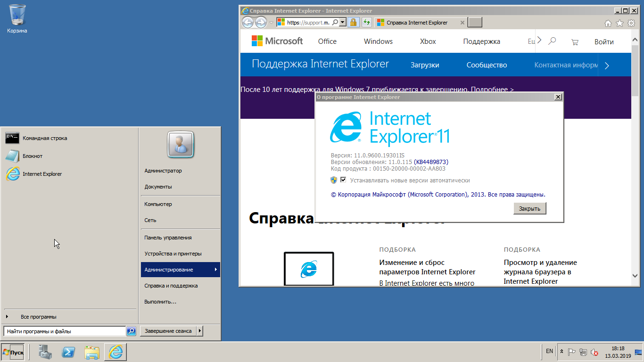Viewport: 644px width, 362px height.
Task: Click the Закрыть button in About dialog
Action: (x=530, y=208)
